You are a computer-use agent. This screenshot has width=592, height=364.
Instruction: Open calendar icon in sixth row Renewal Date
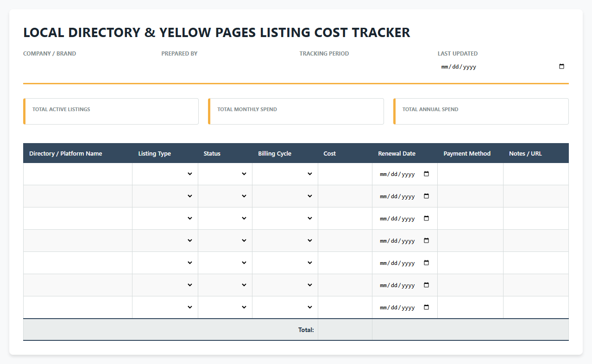(x=427, y=285)
